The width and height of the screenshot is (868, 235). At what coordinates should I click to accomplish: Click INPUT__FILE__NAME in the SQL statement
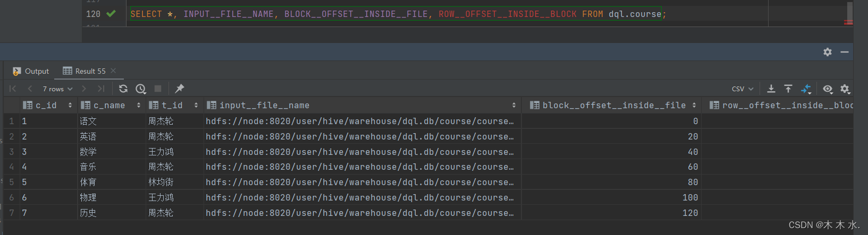click(x=229, y=14)
